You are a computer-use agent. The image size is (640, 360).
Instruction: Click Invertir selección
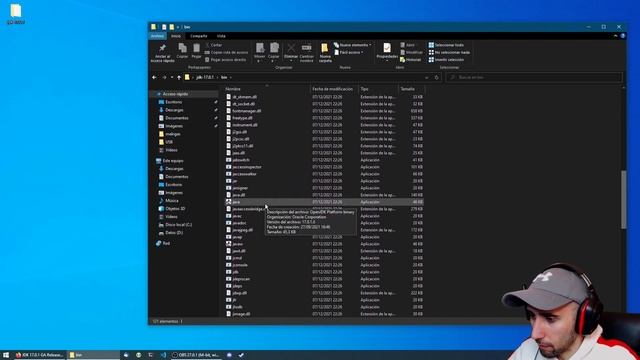pyautogui.click(x=446, y=60)
